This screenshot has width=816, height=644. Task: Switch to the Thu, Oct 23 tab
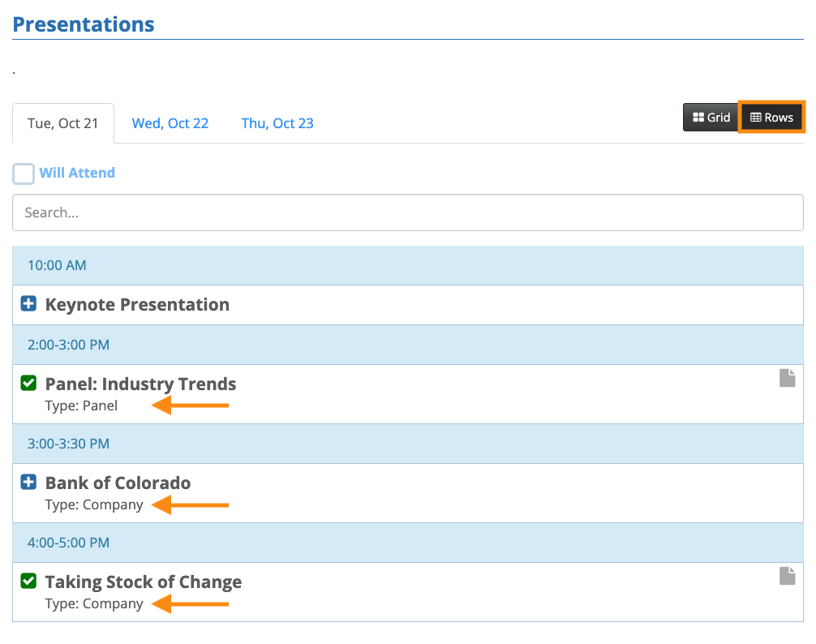tap(277, 123)
